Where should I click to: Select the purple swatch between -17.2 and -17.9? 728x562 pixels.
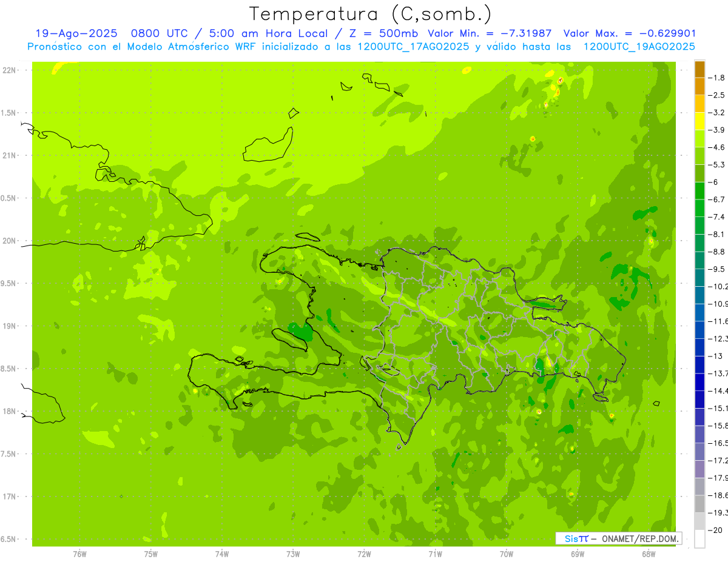coord(699,469)
